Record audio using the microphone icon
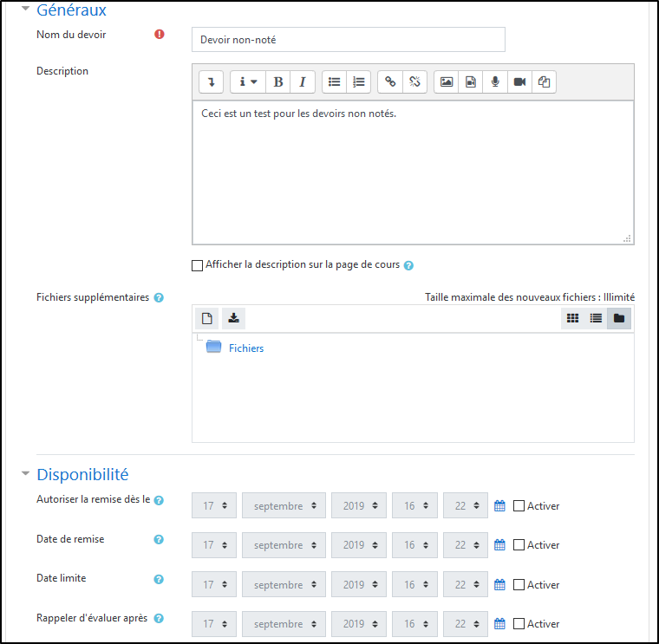 coord(495,81)
